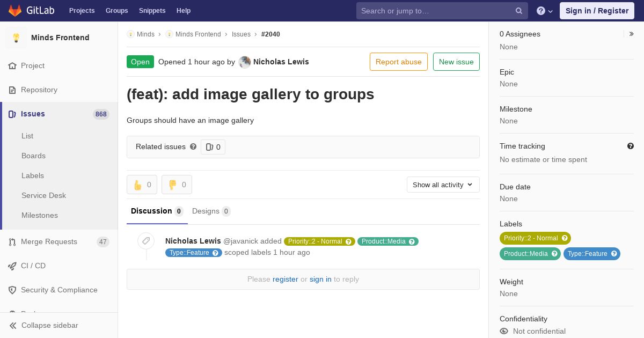Image resolution: width=644 pixels, height=338 pixels.
Task: Click the Collapse sidebar control
Action: click(x=59, y=325)
